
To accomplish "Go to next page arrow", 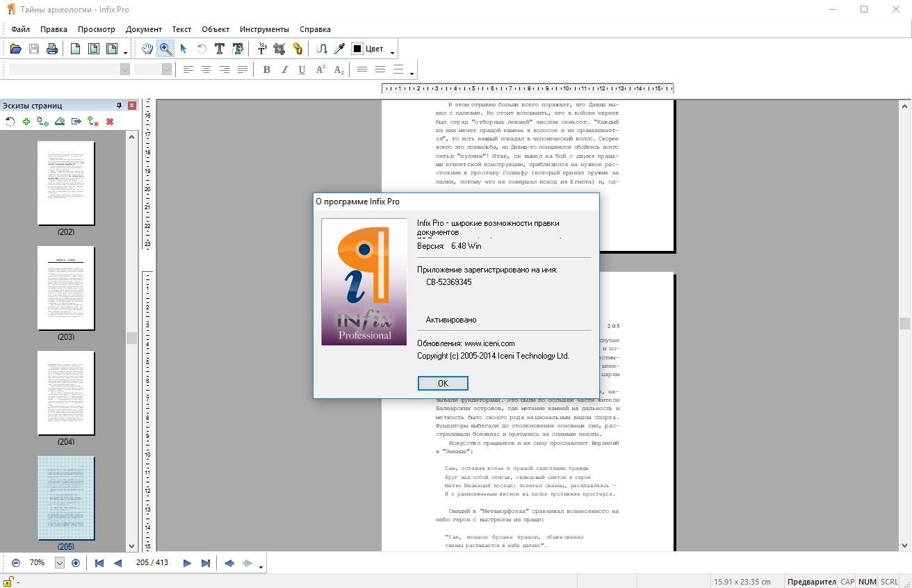I will pyautogui.click(x=187, y=563).
